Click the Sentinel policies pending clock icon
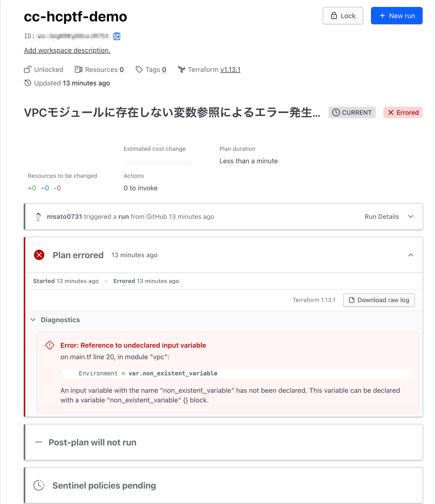The image size is (435, 504). 39,485
